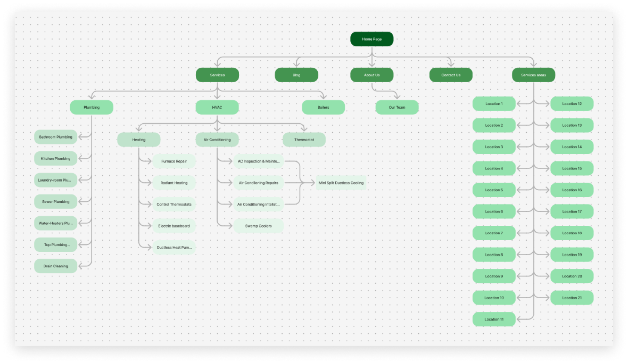Click the Radiant Heating node
Screen dimensions: 628x364
[174, 183]
